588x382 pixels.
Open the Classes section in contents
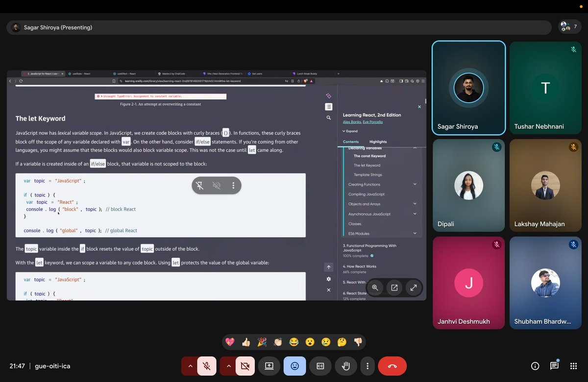click(355, 223)
